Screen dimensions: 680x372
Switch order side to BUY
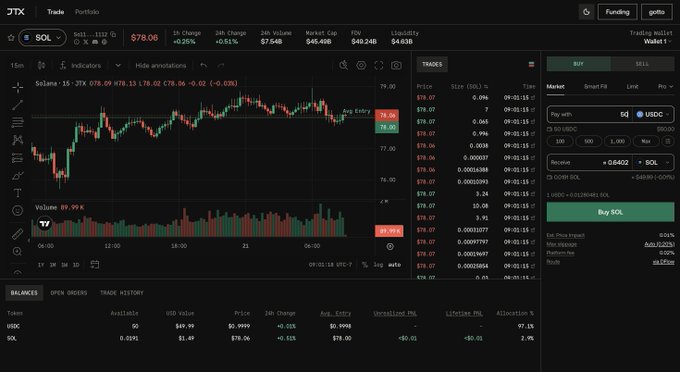tap(579, 64)
